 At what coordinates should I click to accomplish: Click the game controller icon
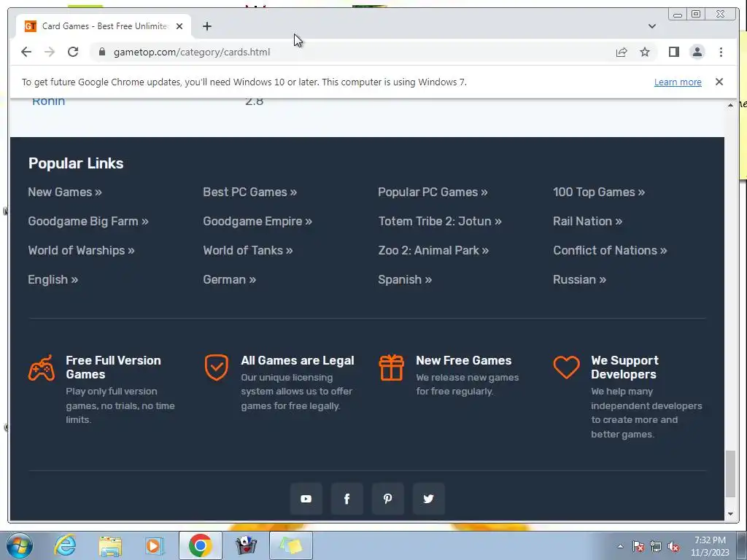[x=42, y=368]
